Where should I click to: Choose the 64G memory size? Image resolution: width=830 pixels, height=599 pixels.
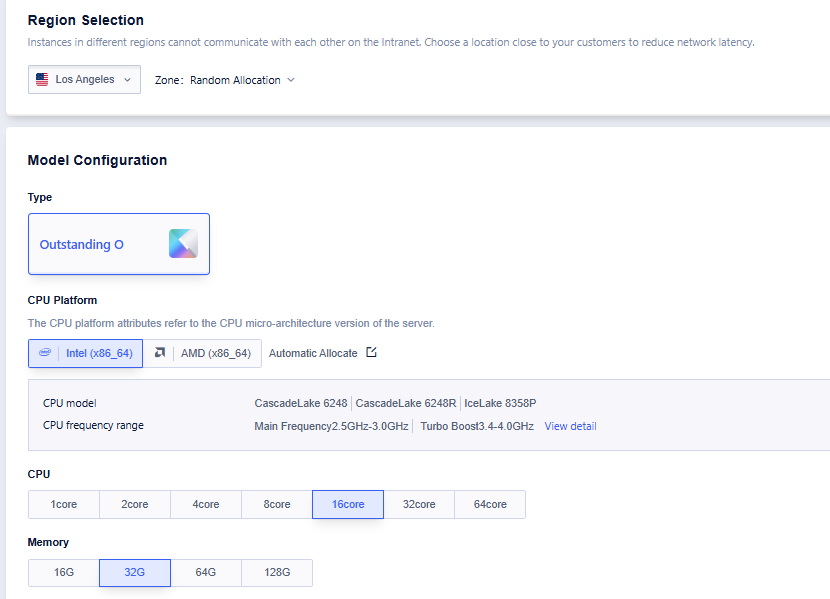(x=206, y=572)
